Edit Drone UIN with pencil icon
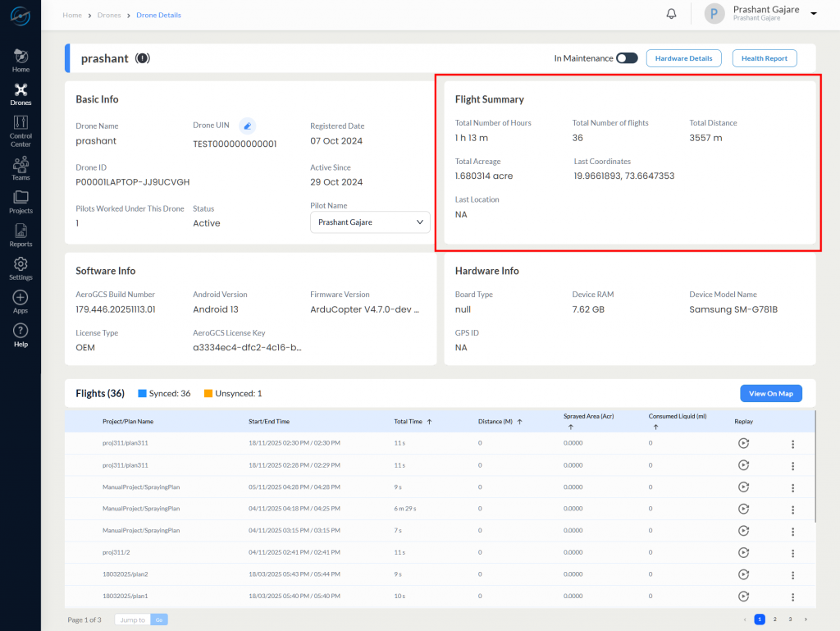The height and width of the screenshot is (631, 840). click(248, 126)
